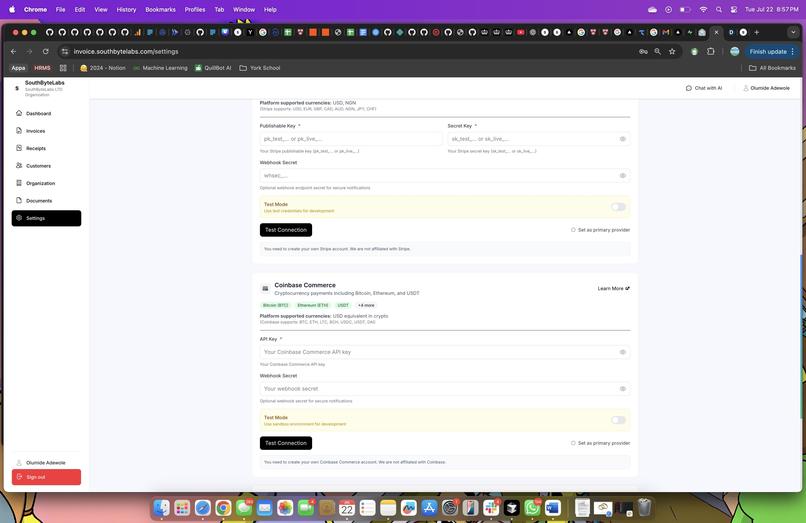Toggle Stripe Test Mode switch
Image resolution: width=806 pixels, height=523 pixels.
(x=618, y=207)
